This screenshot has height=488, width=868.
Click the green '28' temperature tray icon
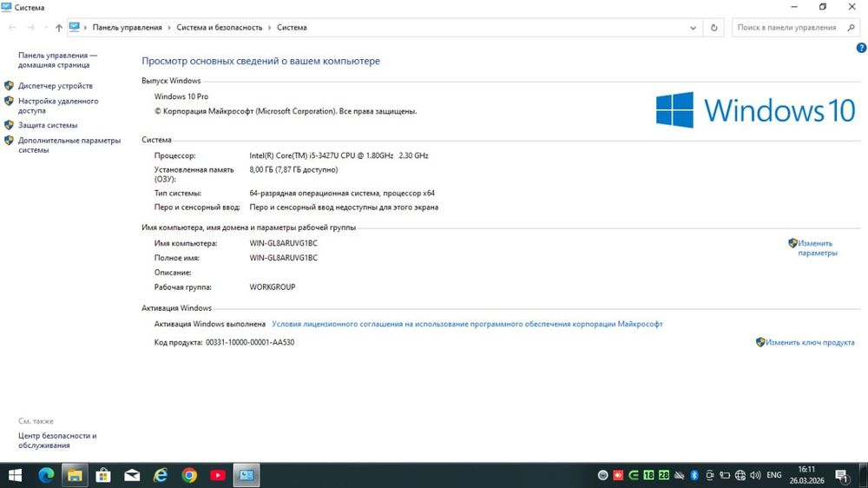664,475
